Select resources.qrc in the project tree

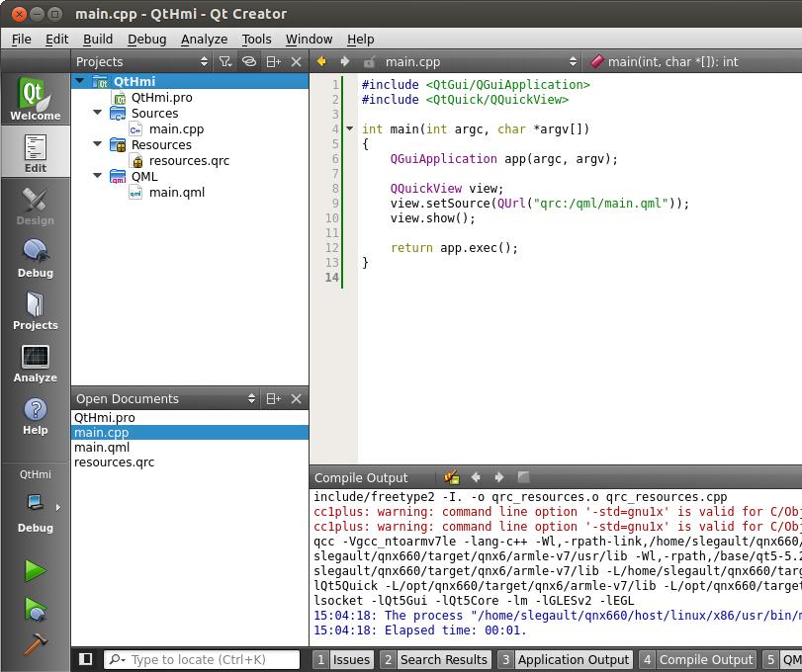pos(189,160)
